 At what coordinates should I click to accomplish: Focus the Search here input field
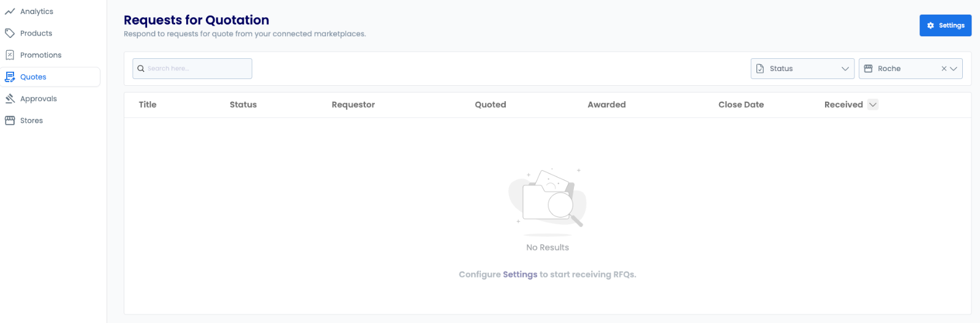(197, 69)
